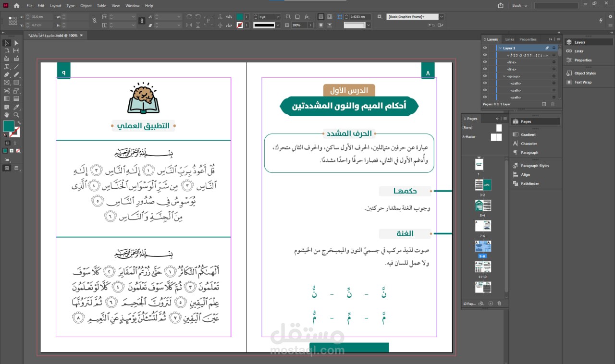This screenshot has width=615, height=364.
Task: Click the Home icon in top bar
Action: 17,6
